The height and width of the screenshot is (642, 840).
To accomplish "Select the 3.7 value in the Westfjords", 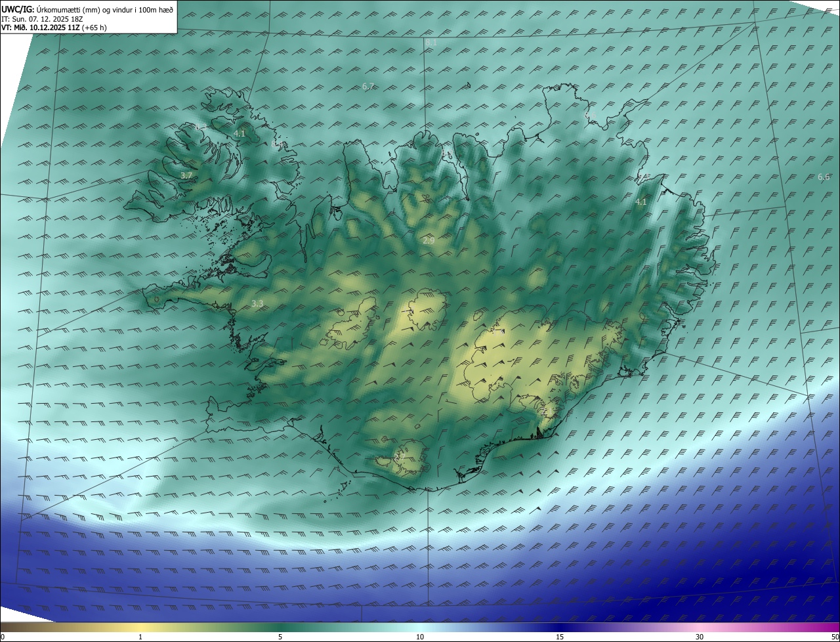I will [186, 176].
